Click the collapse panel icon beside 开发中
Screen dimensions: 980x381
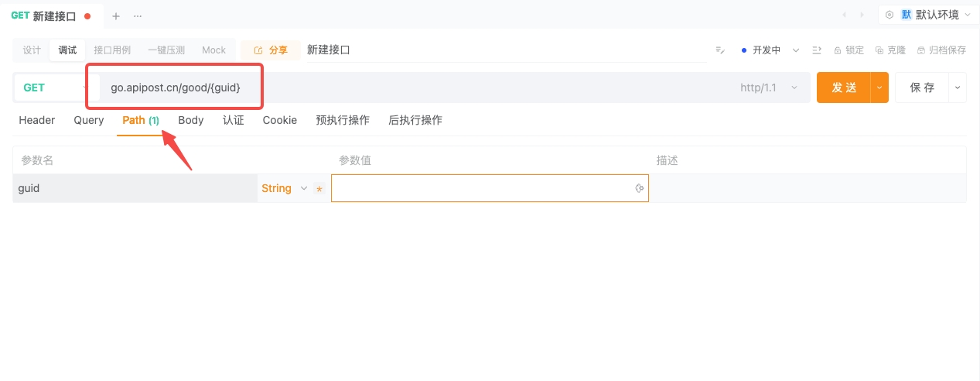tap(817, 50)
